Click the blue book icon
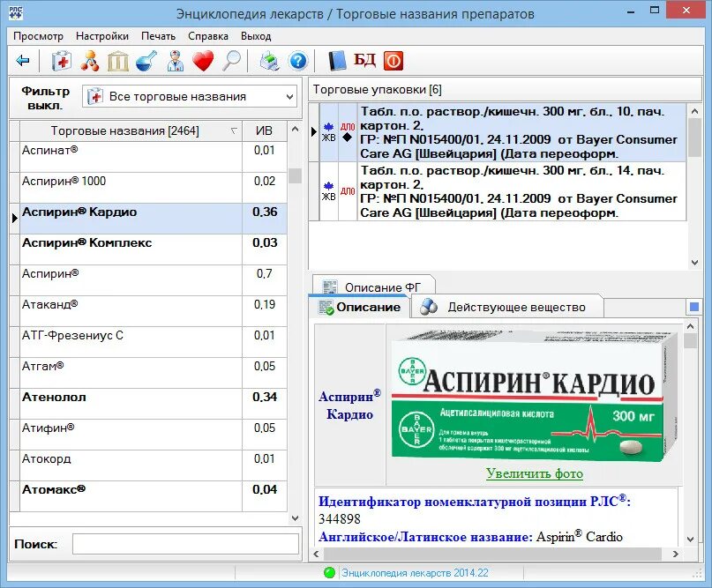This screenshot has width=712, height=588. [x=336, y=60]
